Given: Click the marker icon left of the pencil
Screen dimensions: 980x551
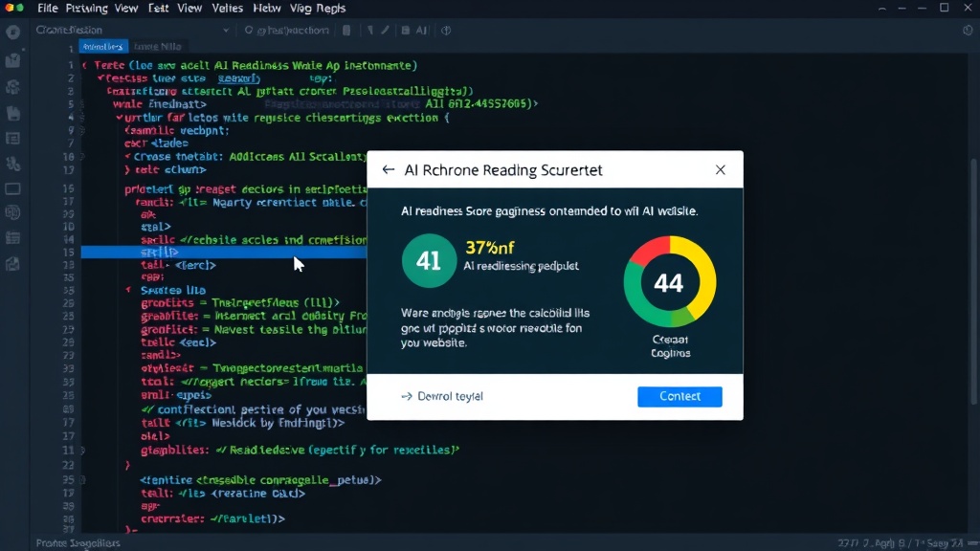Looking at the screenshot, I should [370, 30].
